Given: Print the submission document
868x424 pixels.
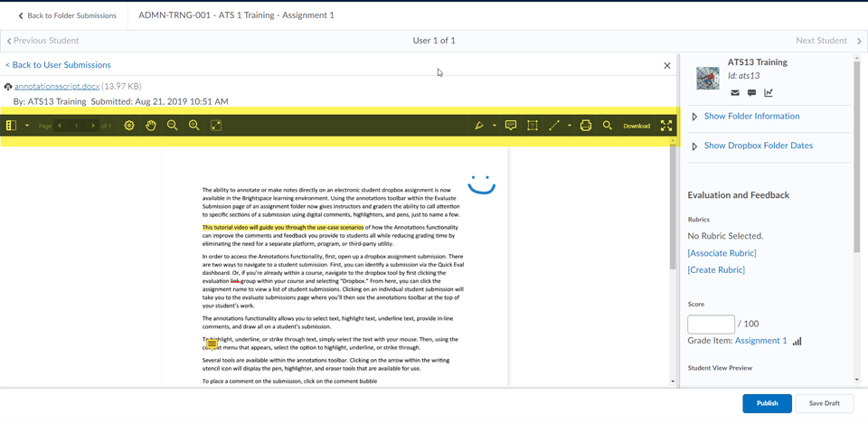Looking at the screenshot, I should coord(586,126).
